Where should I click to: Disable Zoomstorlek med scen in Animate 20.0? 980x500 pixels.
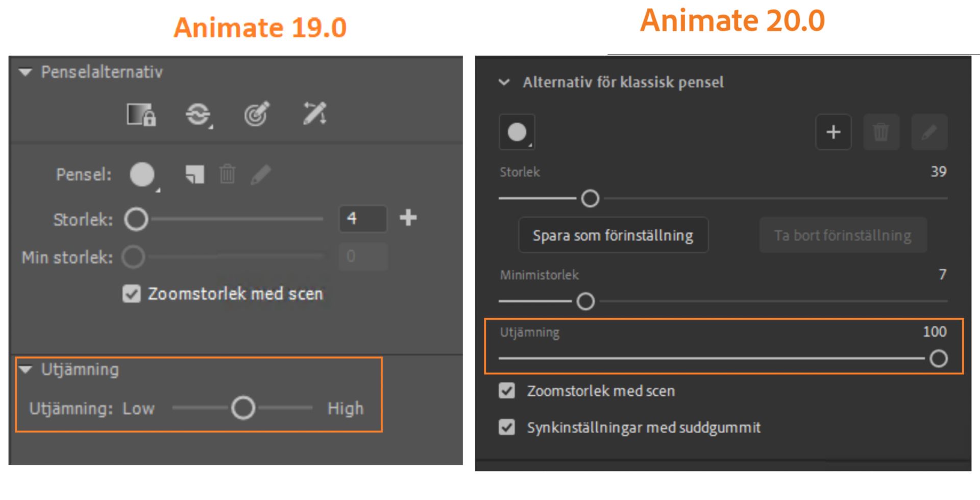pos(506,391)
